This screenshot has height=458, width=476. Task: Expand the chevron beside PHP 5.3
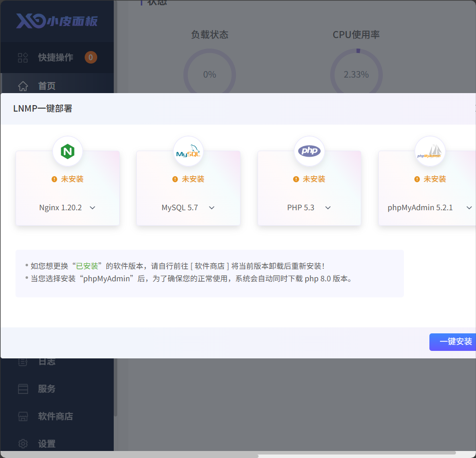coord(328,208)
